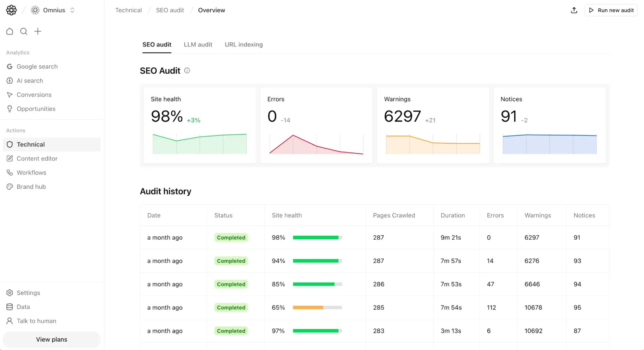The image size is (644, 350).
Task: Open Talk to human support
Action: [x=36, y=321]
